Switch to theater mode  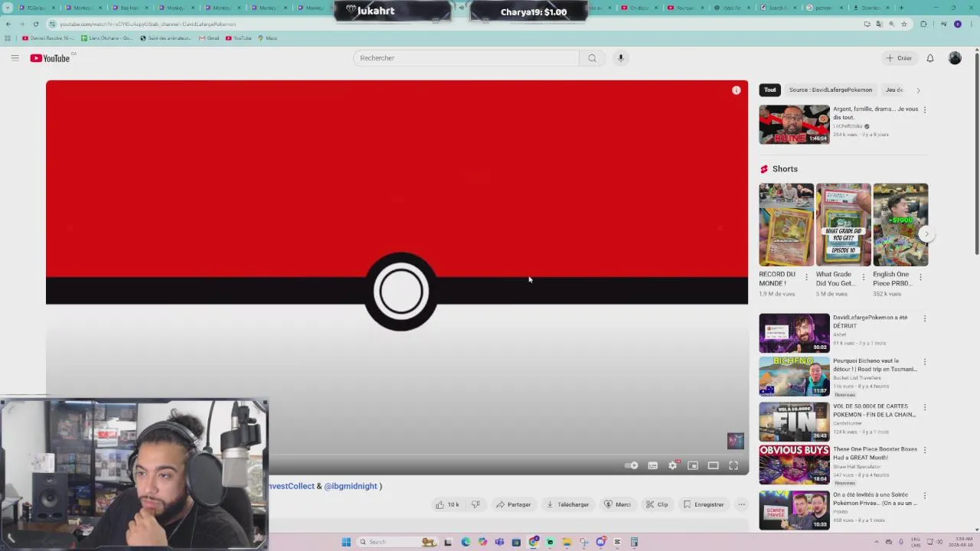(713, 465)
